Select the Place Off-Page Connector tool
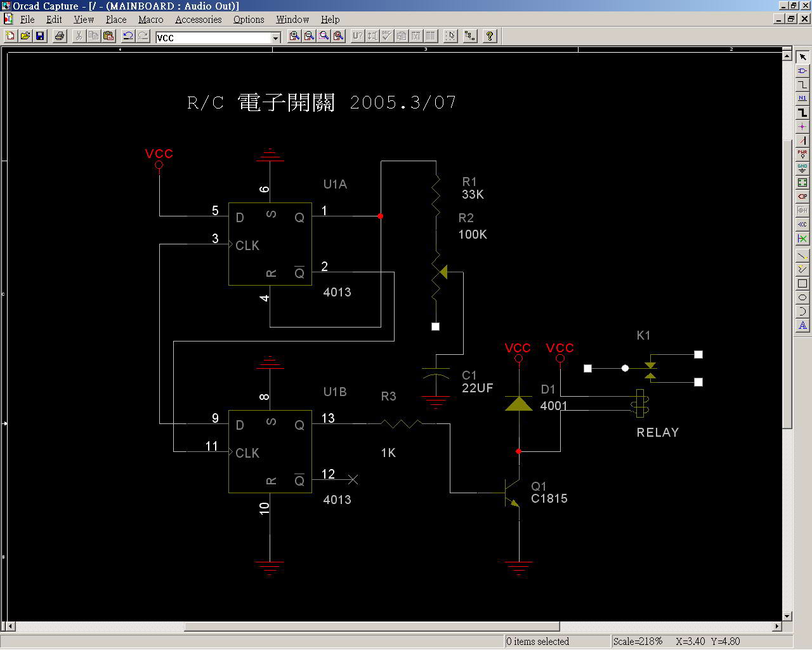The height and width of the screenshot is (650, 812). click(x=802, y=225)
